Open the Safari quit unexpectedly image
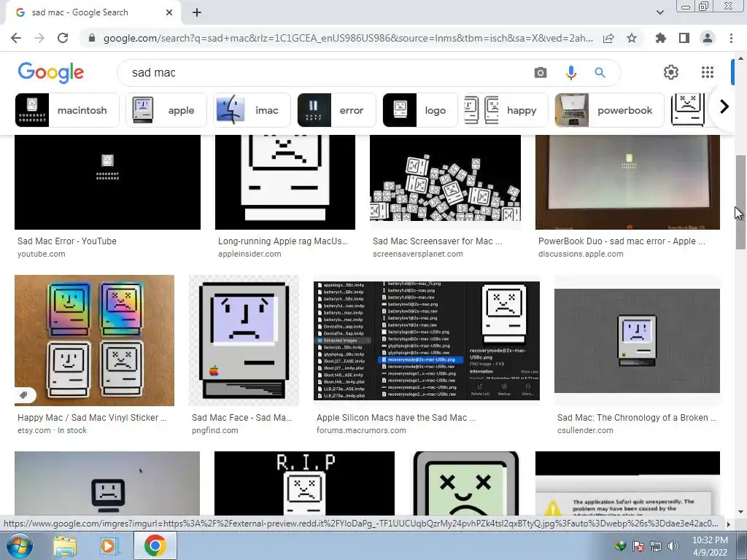This screenshot has height=560, width=747. click(x=627, y=483)
